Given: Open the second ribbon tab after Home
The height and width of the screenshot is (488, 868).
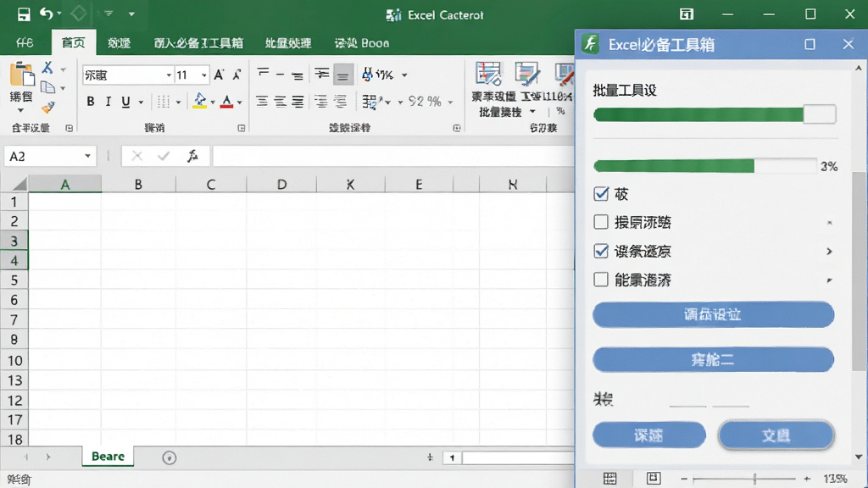Looking at the screenshot, I should coord(119,42).
